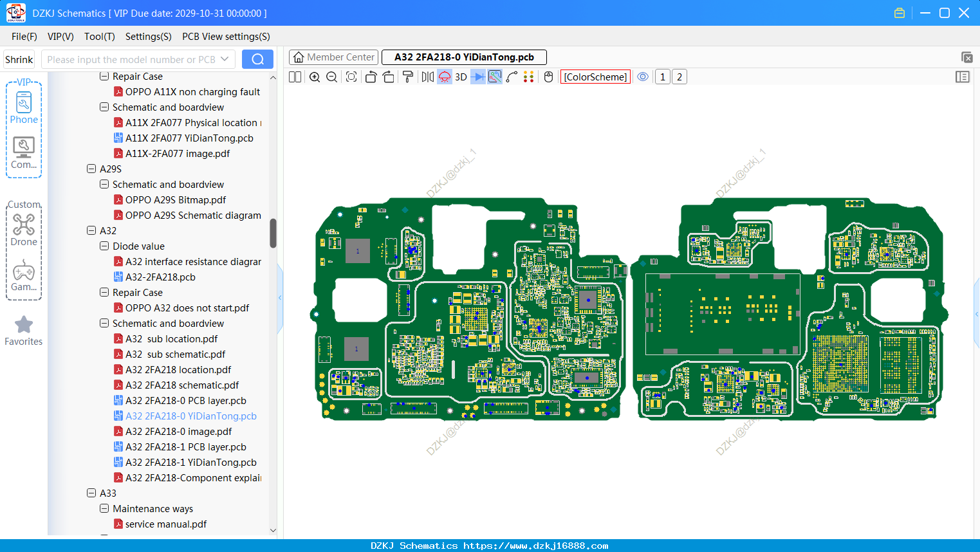Show board layer 1

tap(663, 77)
